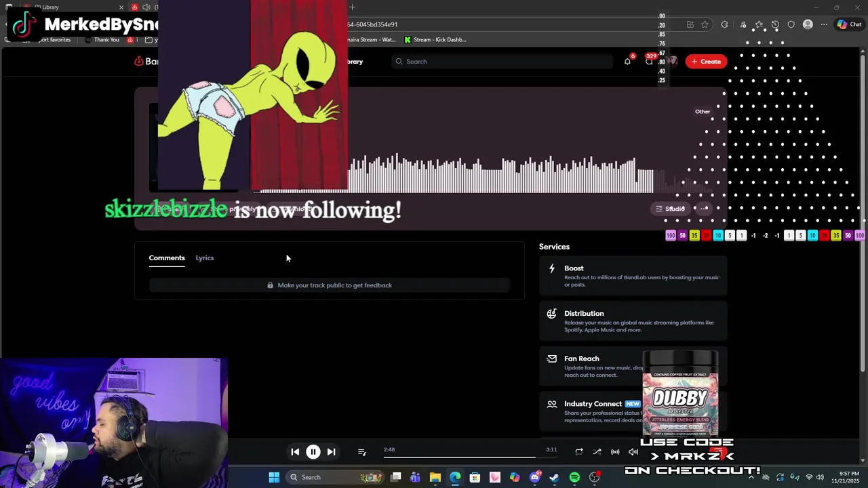The image size is (868, 488).
Task: Open Windows Start menu
Action: [x=274, y=477]
